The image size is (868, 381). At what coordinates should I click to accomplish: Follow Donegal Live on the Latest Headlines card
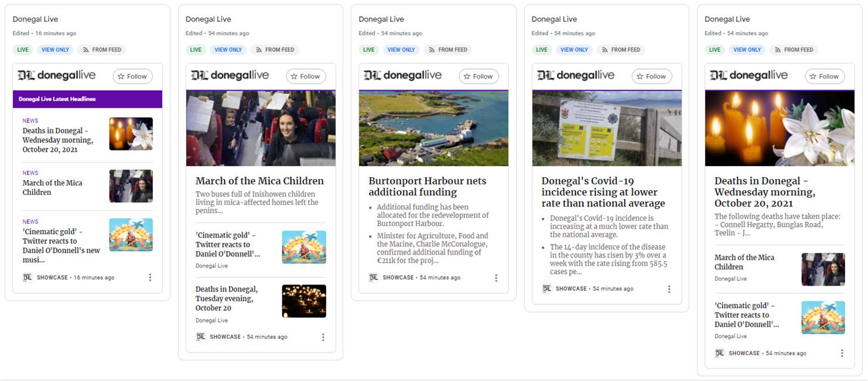point(133,77)
